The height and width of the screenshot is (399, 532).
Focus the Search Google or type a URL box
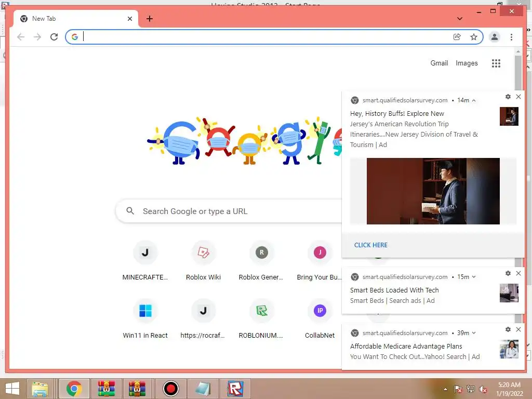[229, 211]
